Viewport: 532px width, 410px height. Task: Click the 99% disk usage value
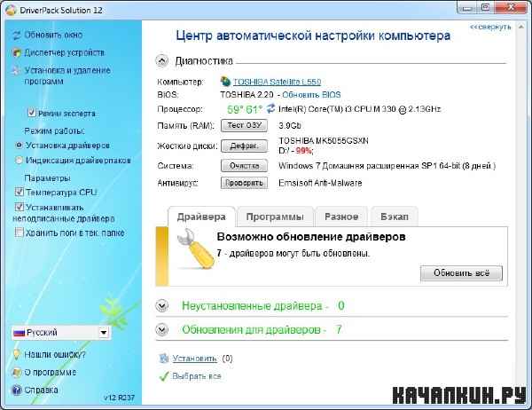303,151
